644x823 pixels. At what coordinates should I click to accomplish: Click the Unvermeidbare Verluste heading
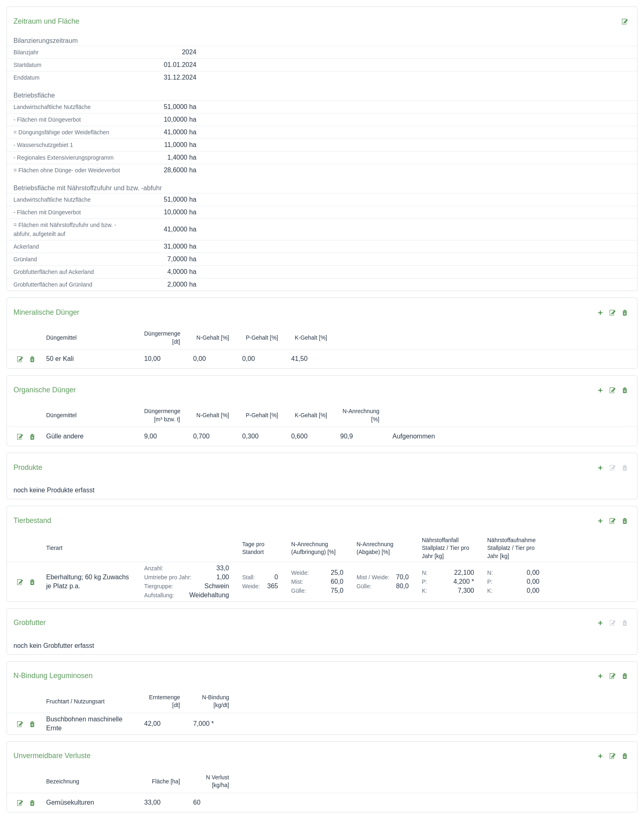(52, 756)
